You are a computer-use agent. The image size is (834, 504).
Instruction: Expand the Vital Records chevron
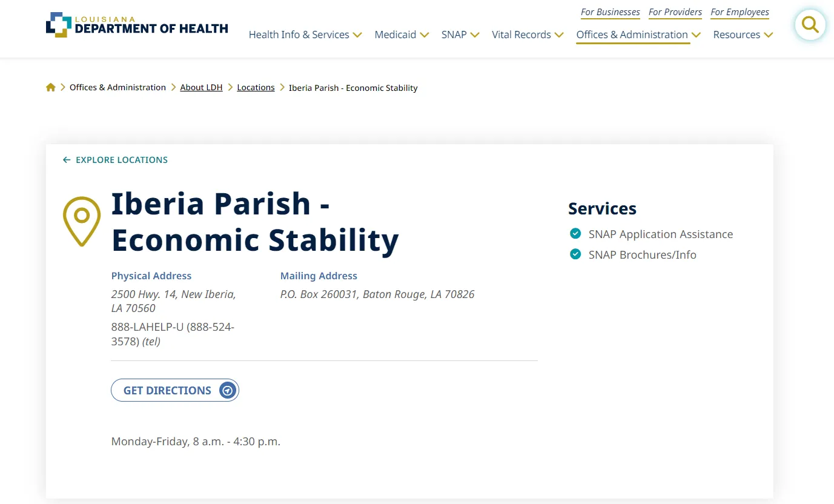coord(559,35)
